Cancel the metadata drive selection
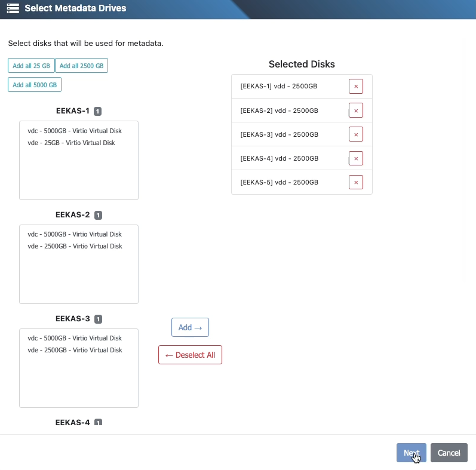The width and height of the screenshot is (476, 470). tap(449, 453)
